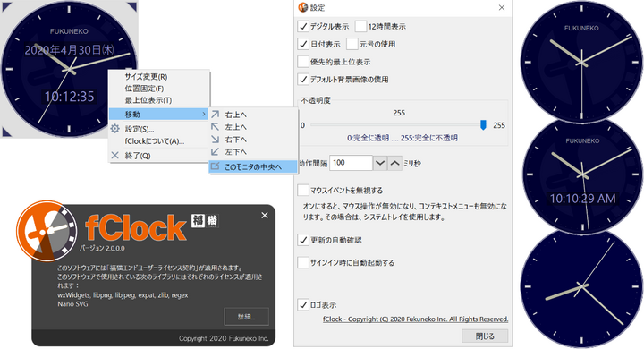Click the lower-right arrow icon in the submenu

[216, 140]
